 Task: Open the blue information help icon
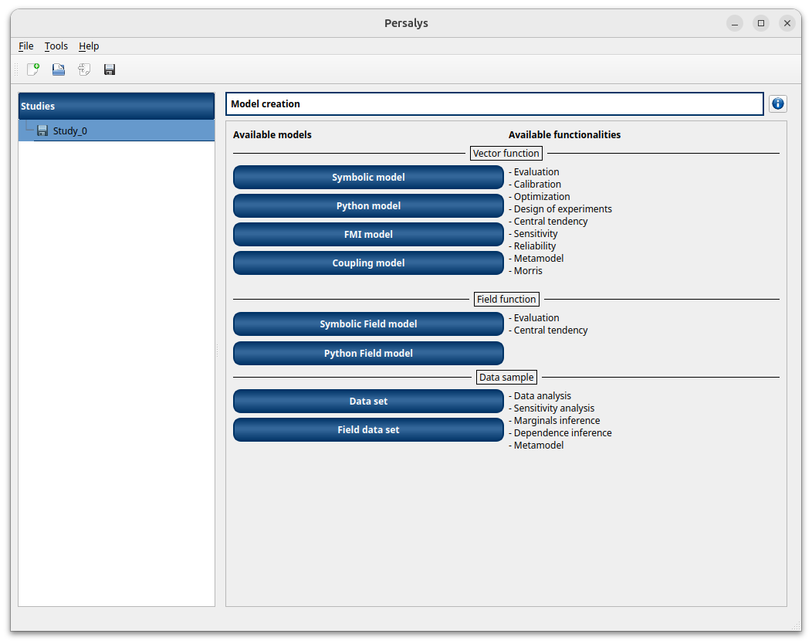(x=778, y=103)
